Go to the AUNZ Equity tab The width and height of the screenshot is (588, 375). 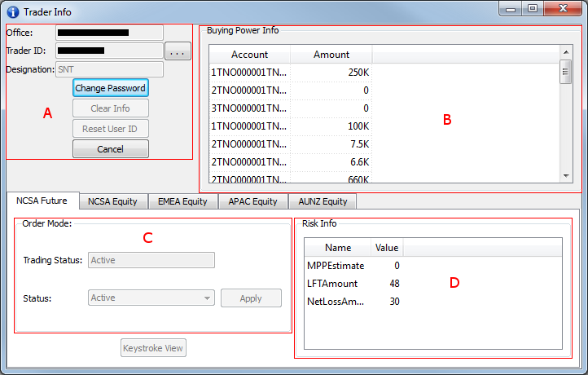[323, 201]
